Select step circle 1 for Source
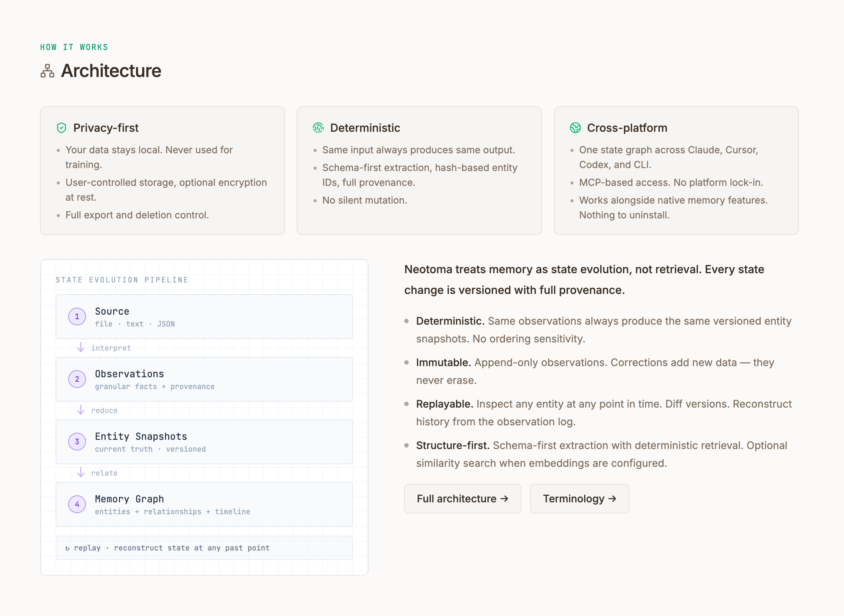Image resolution: width=844 pixels, height=616 pixels. (77, 317)
